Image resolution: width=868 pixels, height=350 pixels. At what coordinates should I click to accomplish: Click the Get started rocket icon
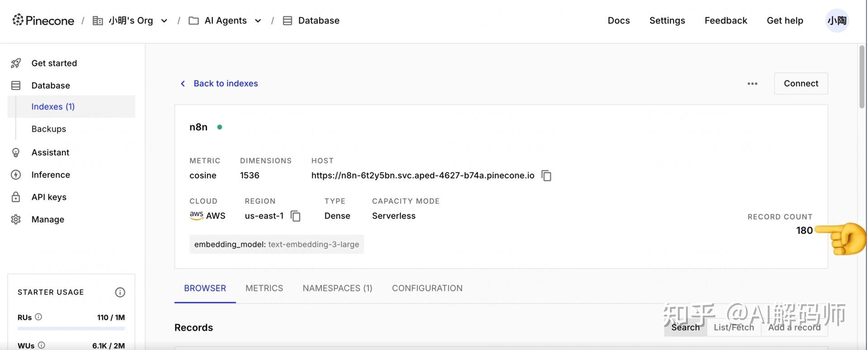pos(16,63)
